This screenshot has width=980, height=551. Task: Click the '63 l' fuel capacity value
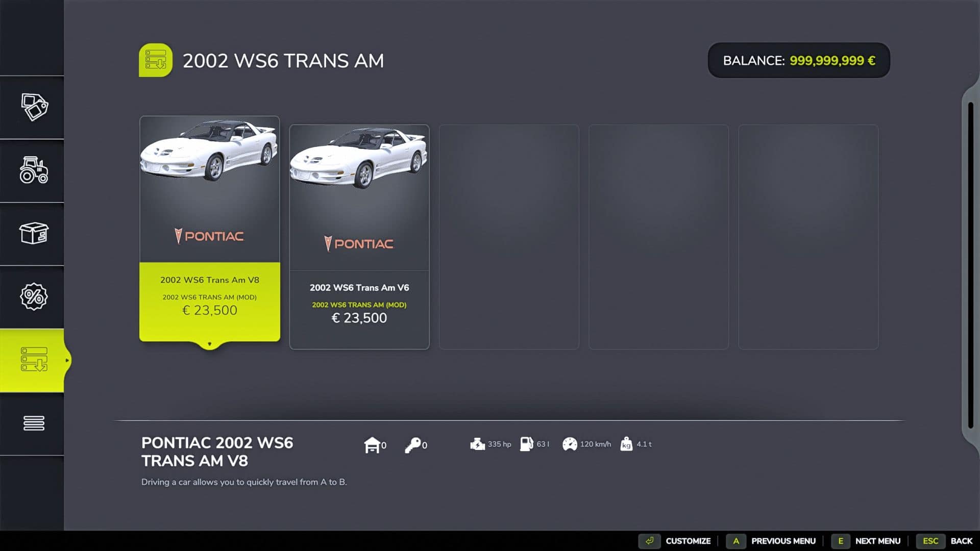[x=543, y=444]
